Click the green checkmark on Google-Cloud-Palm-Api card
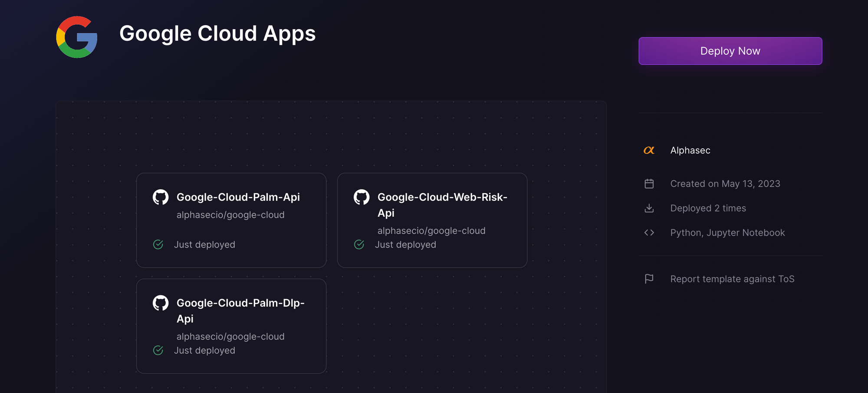This screenshot has height=393, width=868. tap(158, 244)
